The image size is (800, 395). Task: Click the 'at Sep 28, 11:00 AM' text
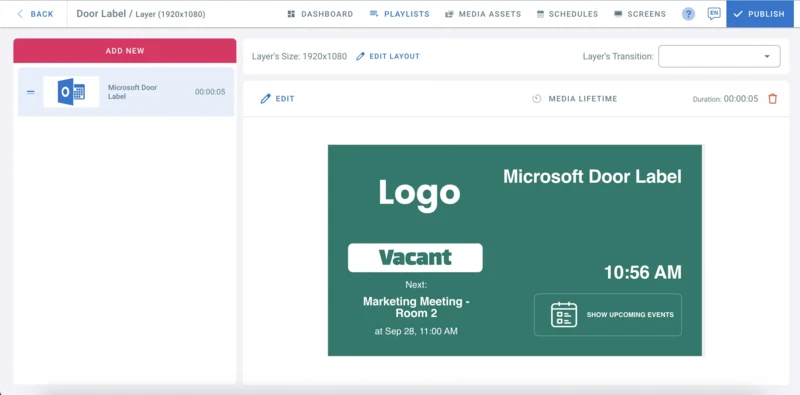416,332
